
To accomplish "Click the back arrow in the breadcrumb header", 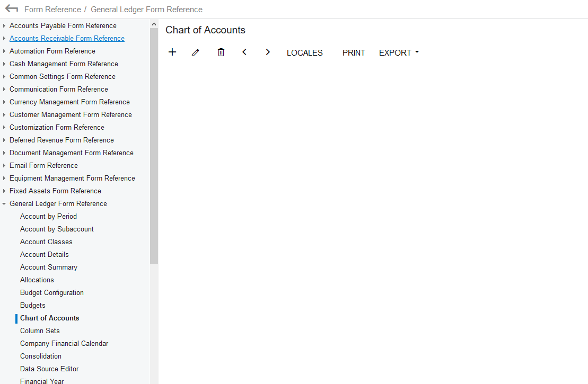I will pos(11,8).
